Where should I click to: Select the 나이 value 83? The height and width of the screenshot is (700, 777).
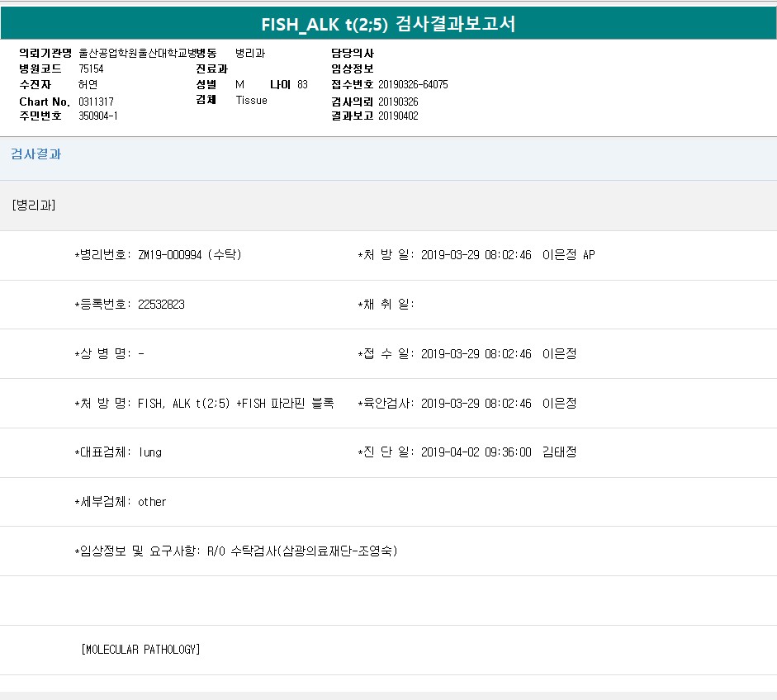(302, 85)
